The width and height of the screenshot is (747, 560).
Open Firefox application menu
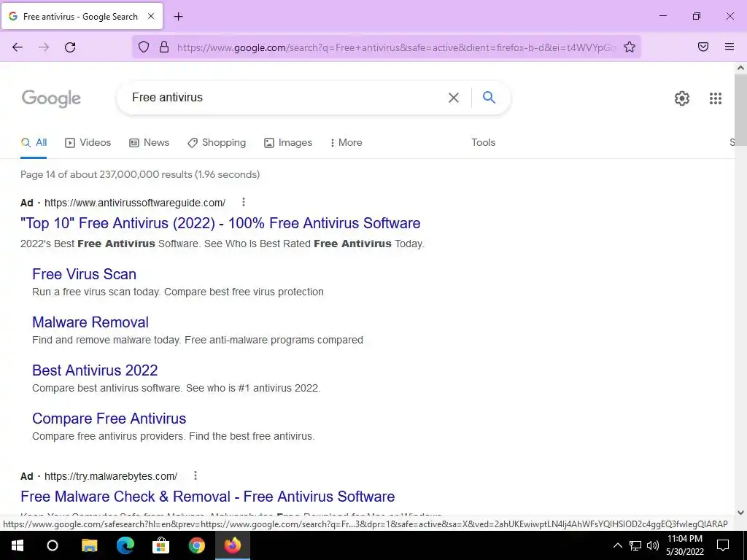click(729, 47)
